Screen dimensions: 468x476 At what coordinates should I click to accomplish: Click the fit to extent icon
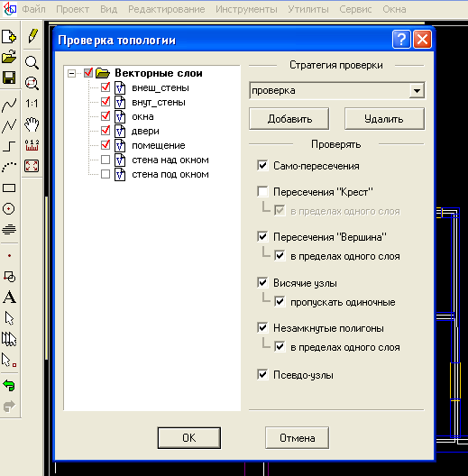pos(32,166)
